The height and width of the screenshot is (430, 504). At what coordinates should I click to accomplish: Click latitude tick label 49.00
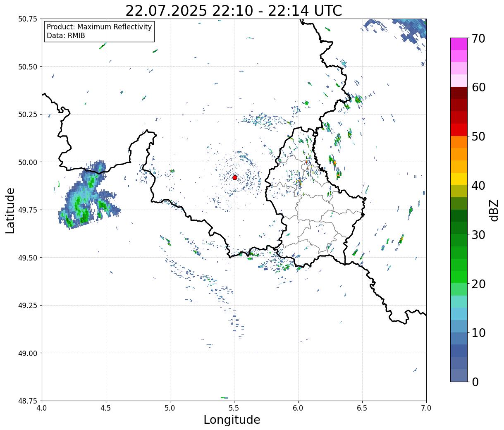(x=28, y=353)
